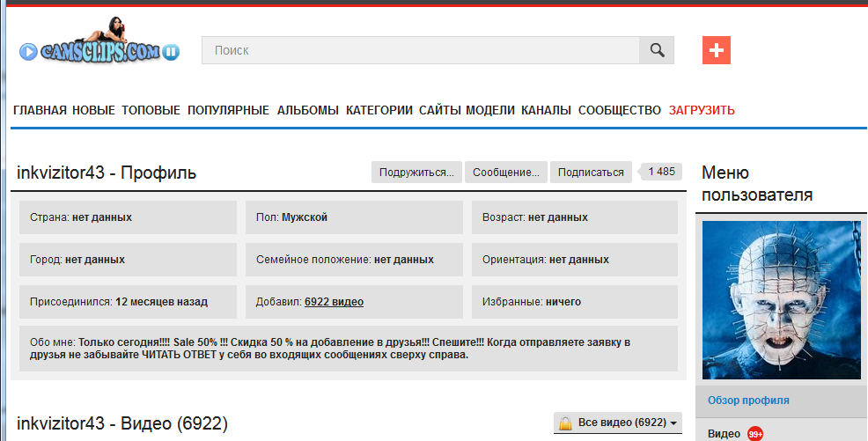The width and height of the screenshot is (868, 441).
Task: Click the magnifying glass search icon
Action: click(657, 50)
